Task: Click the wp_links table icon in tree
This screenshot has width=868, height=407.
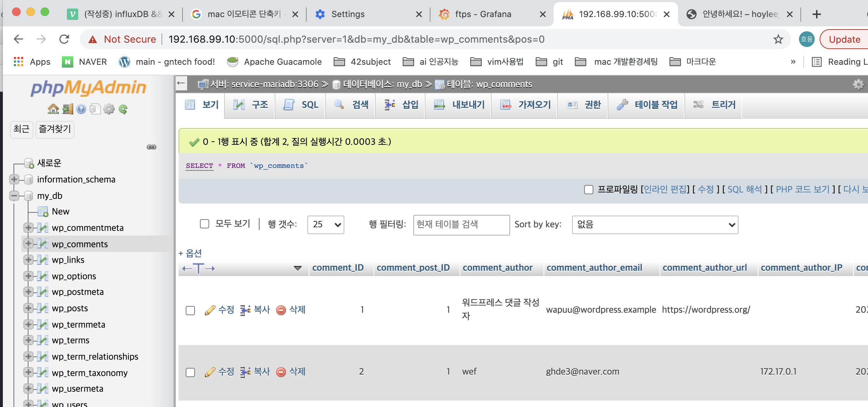Action: (x=43, y=260)
